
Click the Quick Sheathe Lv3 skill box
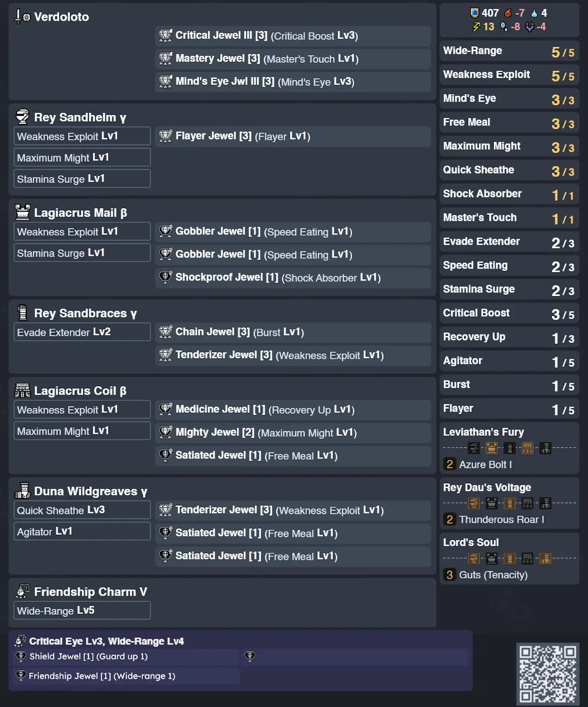point(82,510)
